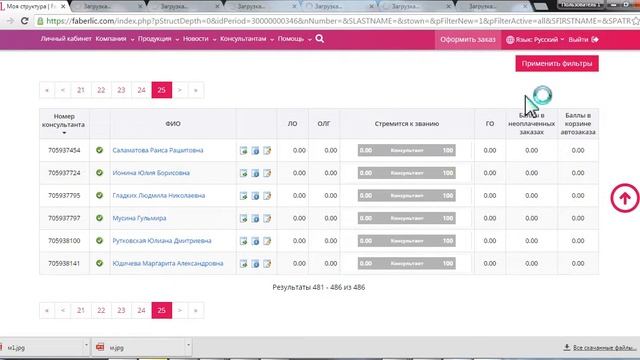Open dropdown arrow next to м1.jpg download
Screen dimensions: 640x360
86,345
